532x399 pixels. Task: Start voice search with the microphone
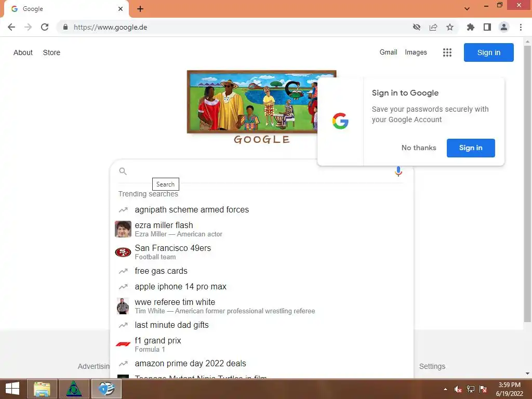(398, 171)
